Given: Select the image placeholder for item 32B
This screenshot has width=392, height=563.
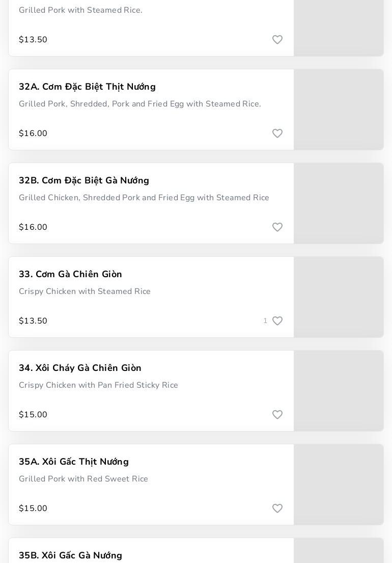Looking at the screenshot, I should [339, 203].
